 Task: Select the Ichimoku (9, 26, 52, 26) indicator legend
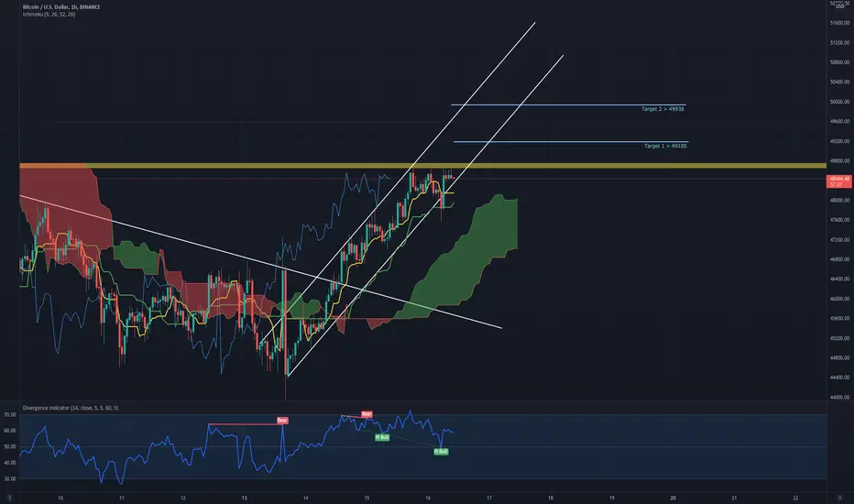coord(49,14)
